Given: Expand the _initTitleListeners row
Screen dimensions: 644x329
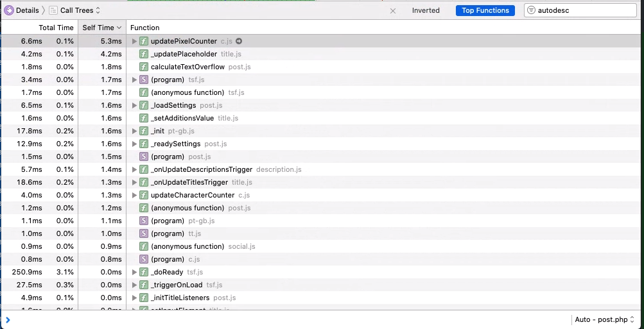Looking at the screenshot, I should [134, 298].
